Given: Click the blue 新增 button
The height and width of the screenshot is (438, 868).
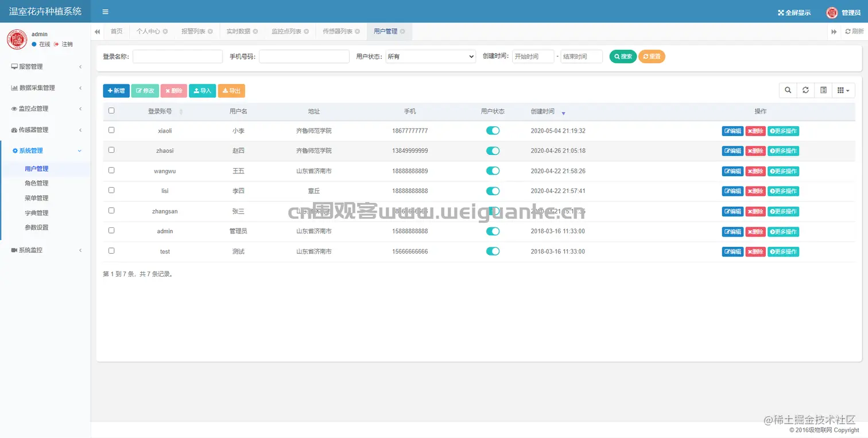Looking at the screenshot, I should click(x=116, y=91).
